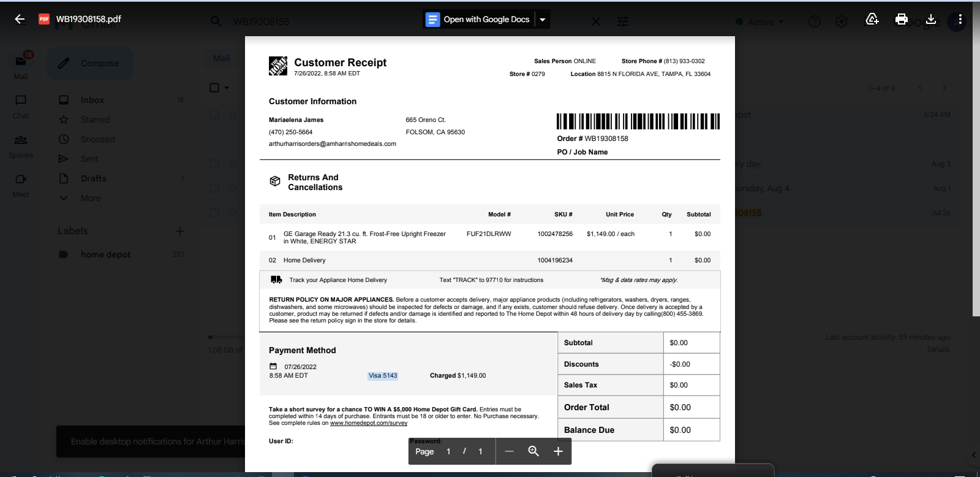Screen dimensions: 980x477
Task: Click the page number field in viewer
Action: [x=448, y=451]
